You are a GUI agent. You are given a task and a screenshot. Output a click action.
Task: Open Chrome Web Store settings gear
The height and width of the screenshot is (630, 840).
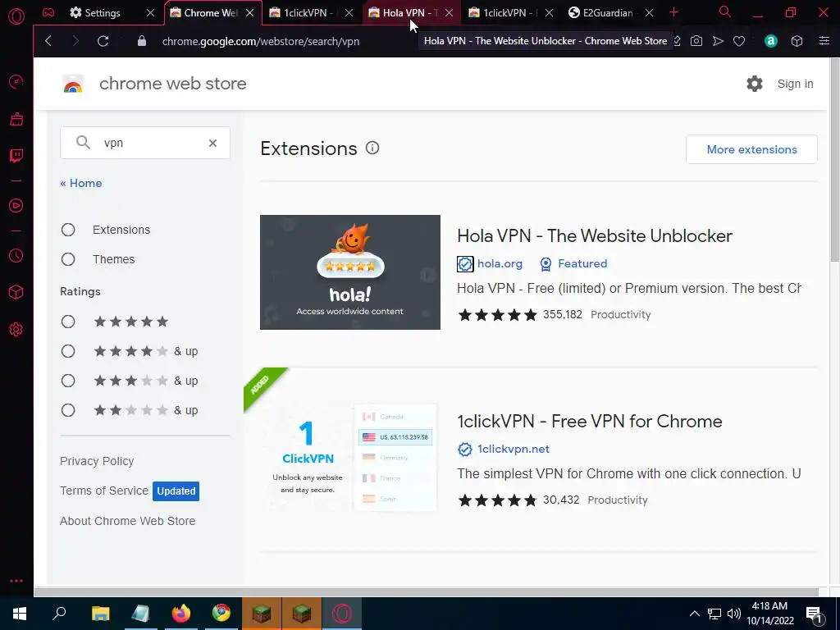[x=755, y=84]
